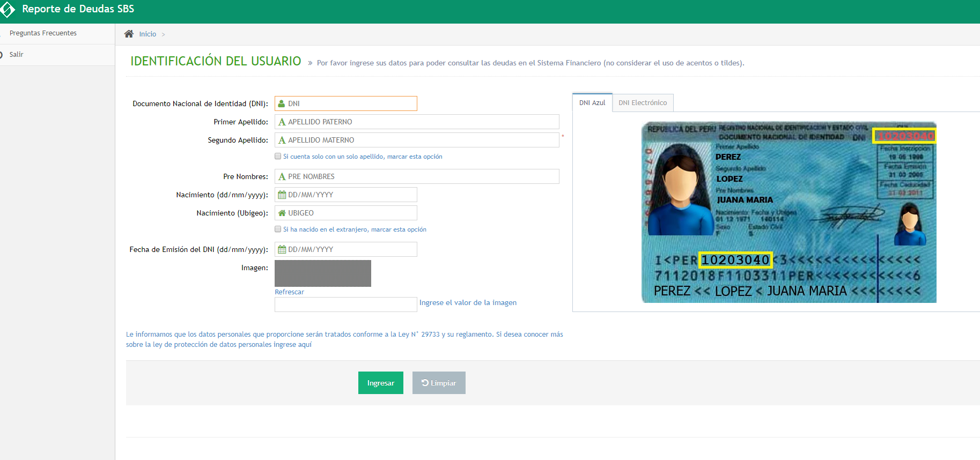Click the 'Si cuenta solo con un solo apellido' label
This screenshot has width=980, height=460.
[x=363, y=157]
